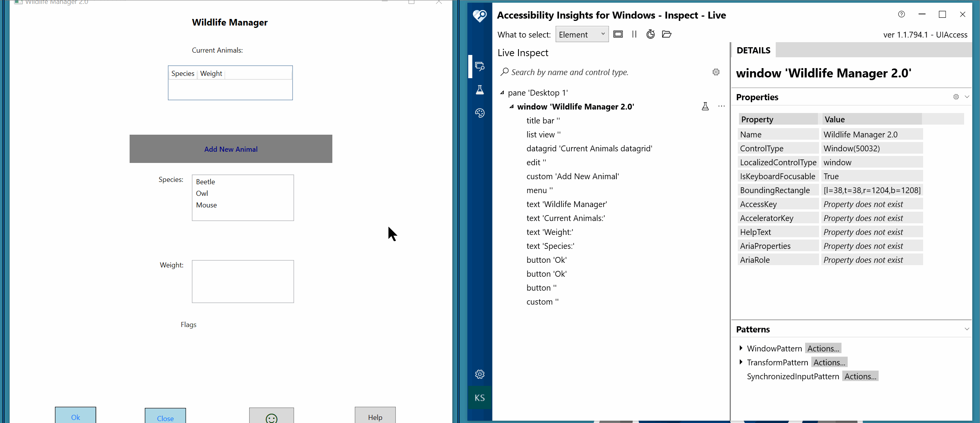Open the ellipsis options for the window node

721,106
